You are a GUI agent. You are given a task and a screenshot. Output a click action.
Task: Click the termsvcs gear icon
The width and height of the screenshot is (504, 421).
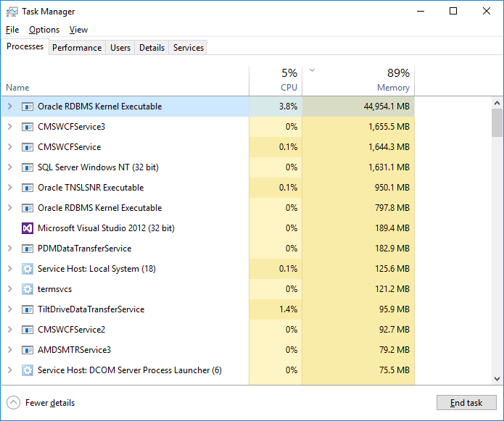click(28, 289)
